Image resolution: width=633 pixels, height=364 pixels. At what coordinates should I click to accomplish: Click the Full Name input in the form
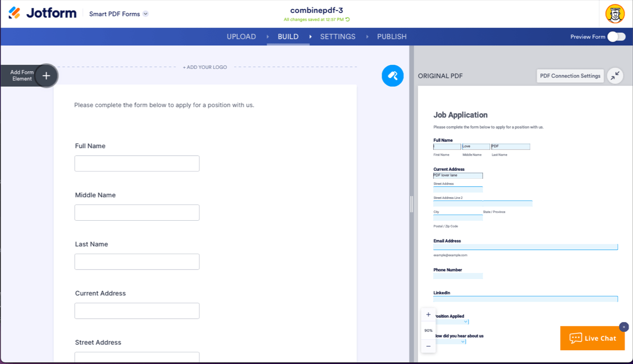pos(137,163)
